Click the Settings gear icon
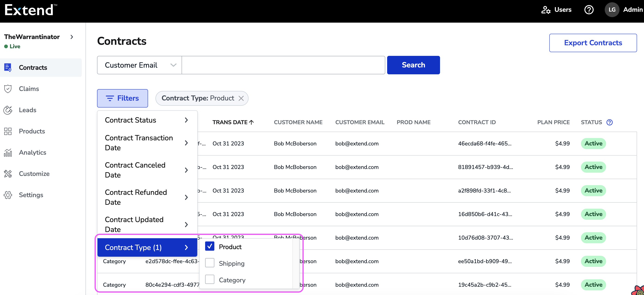644x295 pixels. [8, 195]
